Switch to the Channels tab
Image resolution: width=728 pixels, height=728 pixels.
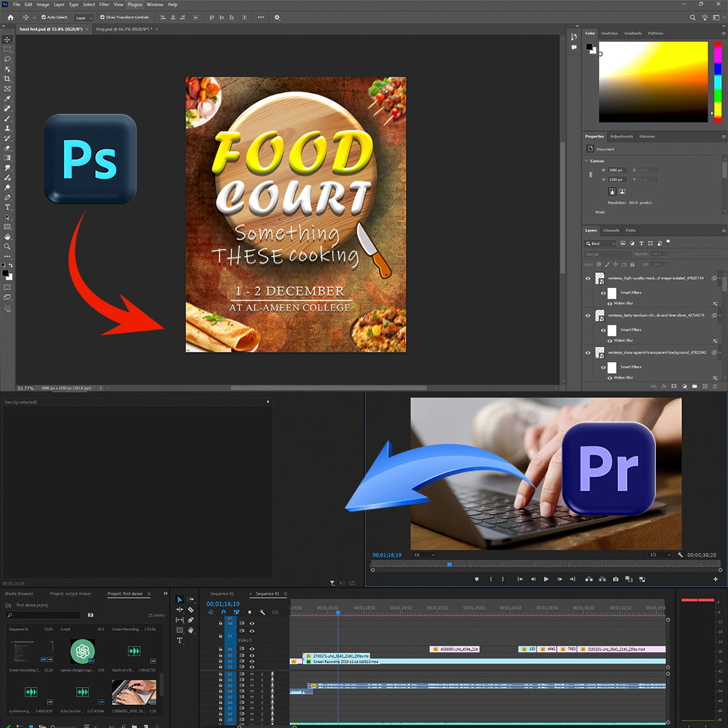tap(611, 231)
